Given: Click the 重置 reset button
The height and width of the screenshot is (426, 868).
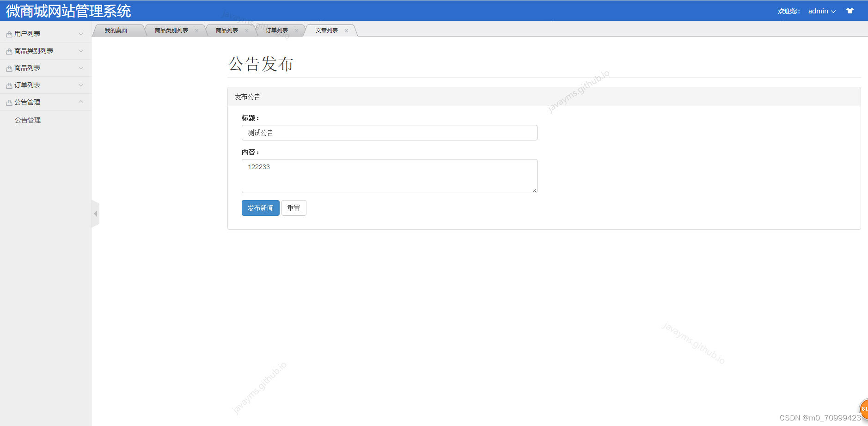Looking at the screenshot, I should [x=294, y=207].
